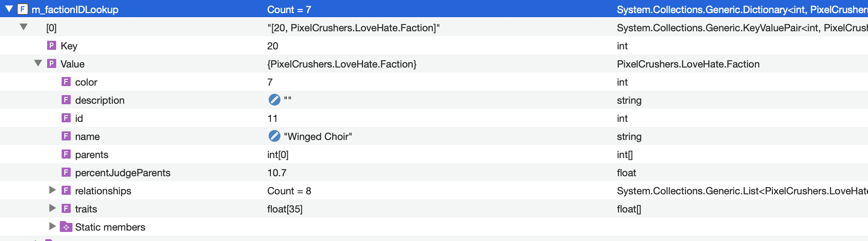Click the field icon next to id
868x241 pixels.
(x=66, y=118)
